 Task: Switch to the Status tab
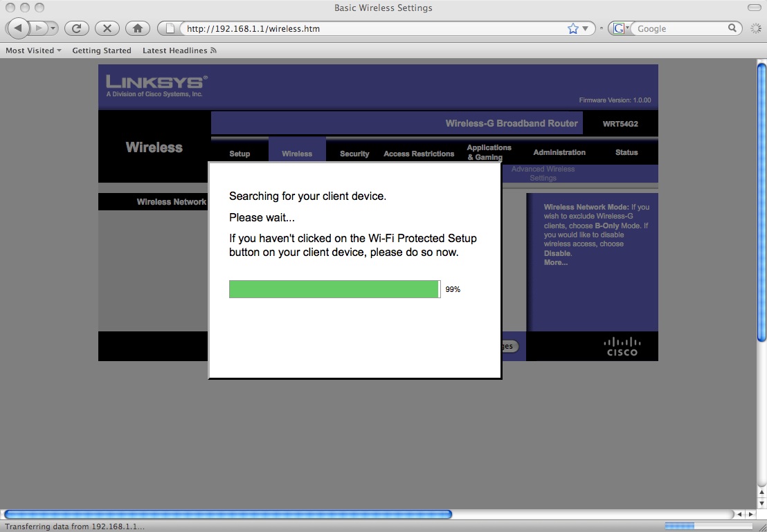[626, 153]
